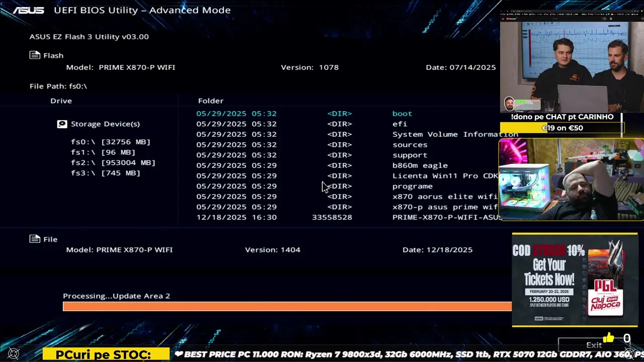Click file size 33558528 value
644x362 pixels.
click(332, 217)
